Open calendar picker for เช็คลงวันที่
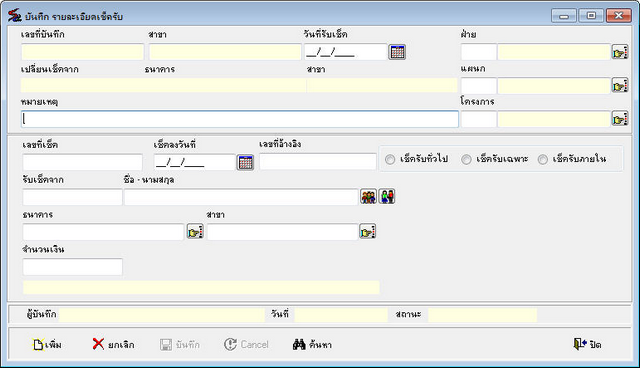 tap(245, 162)
